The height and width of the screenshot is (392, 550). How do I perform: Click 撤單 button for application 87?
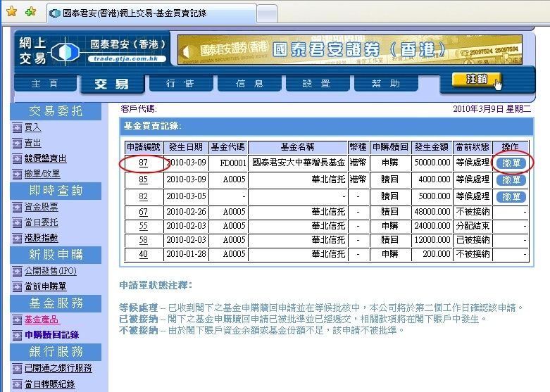tap(511, 163)
